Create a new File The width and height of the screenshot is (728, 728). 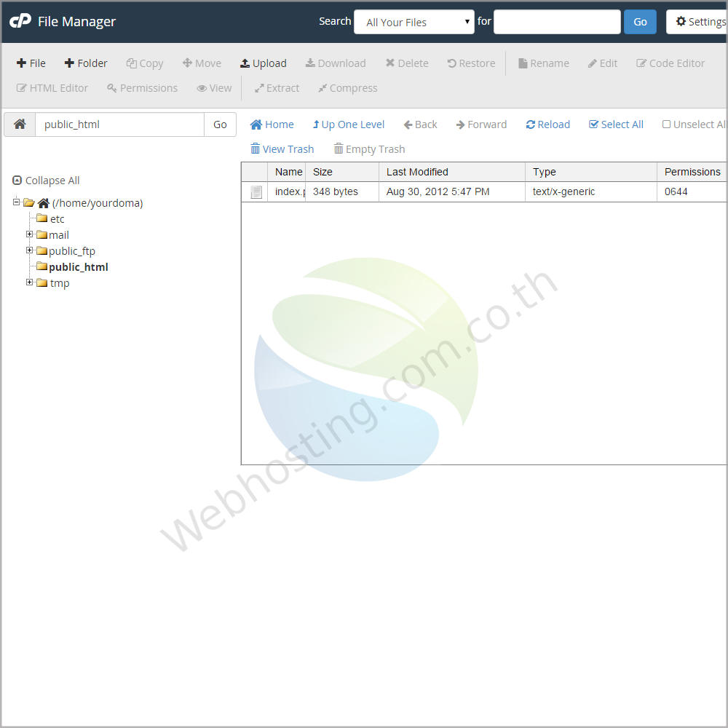pos(31,63)
